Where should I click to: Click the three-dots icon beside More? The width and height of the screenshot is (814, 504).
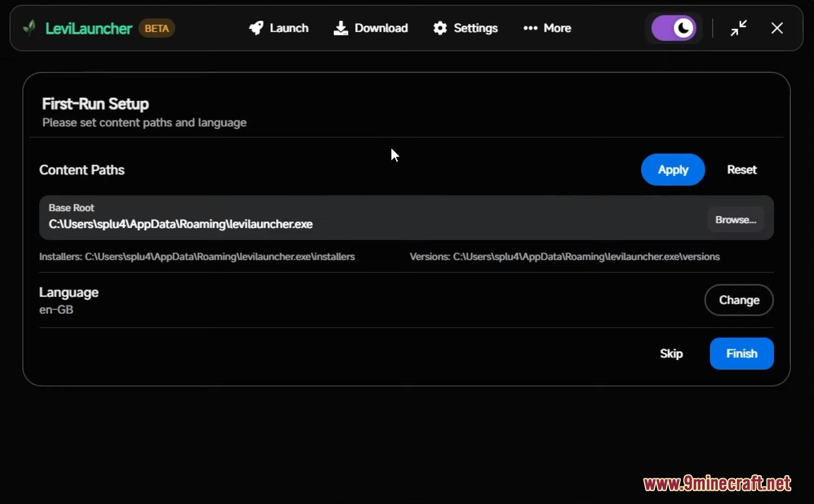click(x=530, y=28)
